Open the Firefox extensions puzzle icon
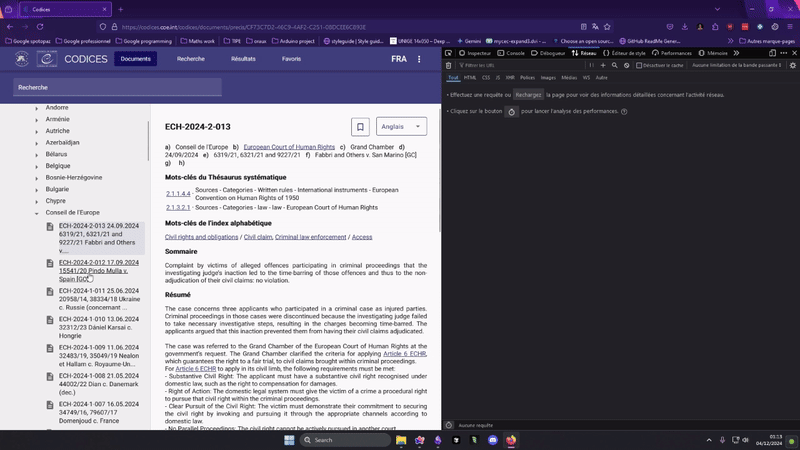 point(715,27)
